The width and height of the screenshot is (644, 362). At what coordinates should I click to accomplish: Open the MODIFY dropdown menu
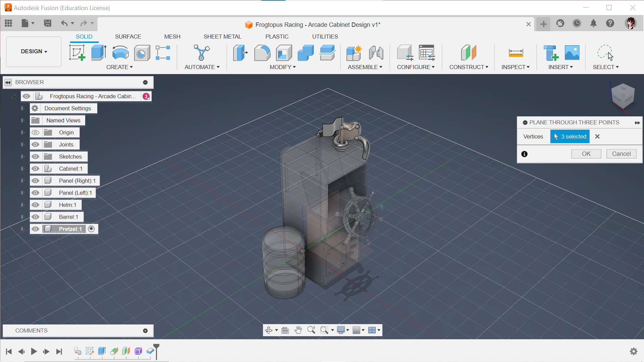click(x=283, y=67)
